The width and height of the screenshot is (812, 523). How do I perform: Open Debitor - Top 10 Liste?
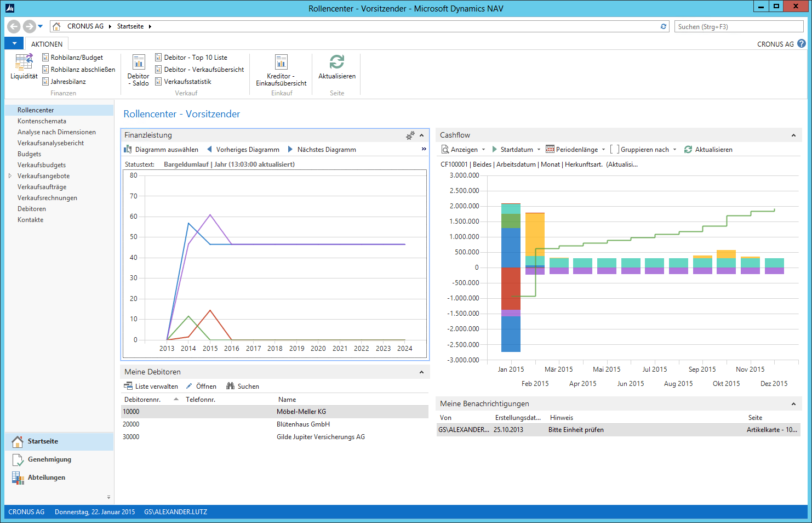pyautogui.click(x=191, y=58)
